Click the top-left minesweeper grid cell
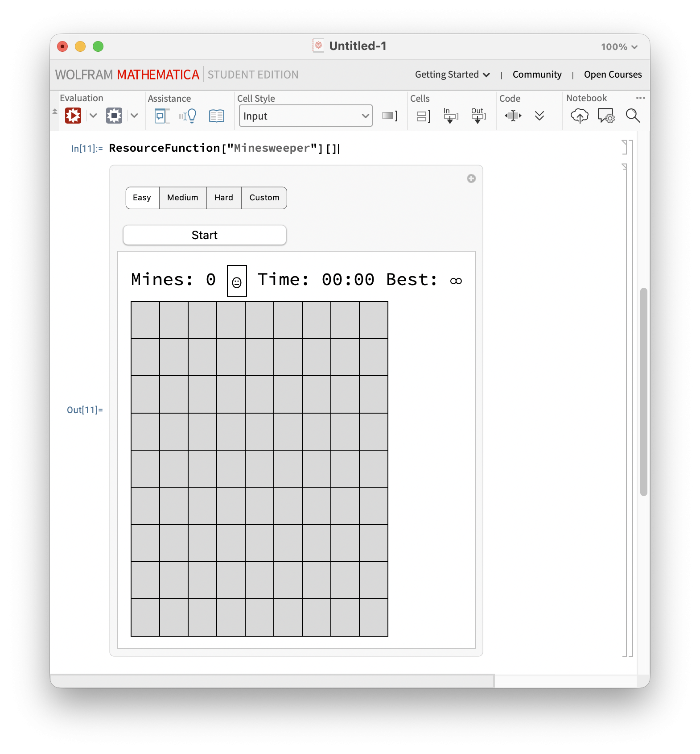The width and height of the screenshot is (700, 754). tap(145, 320)
